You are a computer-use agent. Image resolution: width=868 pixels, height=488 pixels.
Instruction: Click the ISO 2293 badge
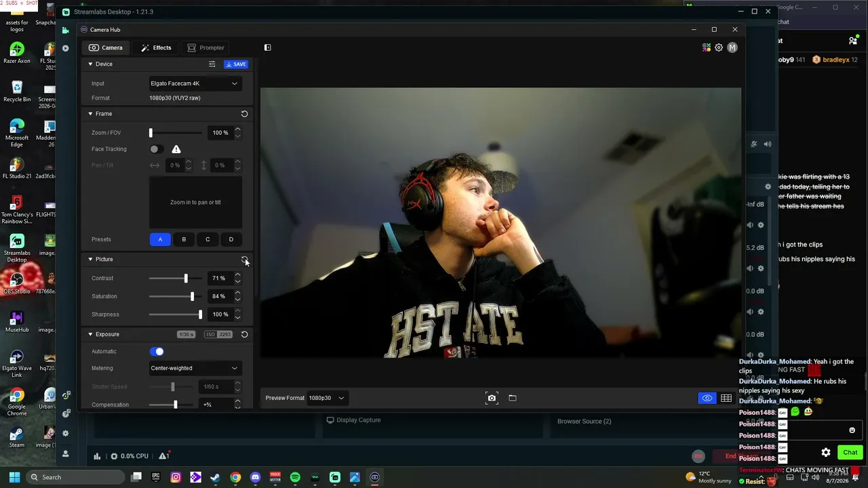click(218, 334)
